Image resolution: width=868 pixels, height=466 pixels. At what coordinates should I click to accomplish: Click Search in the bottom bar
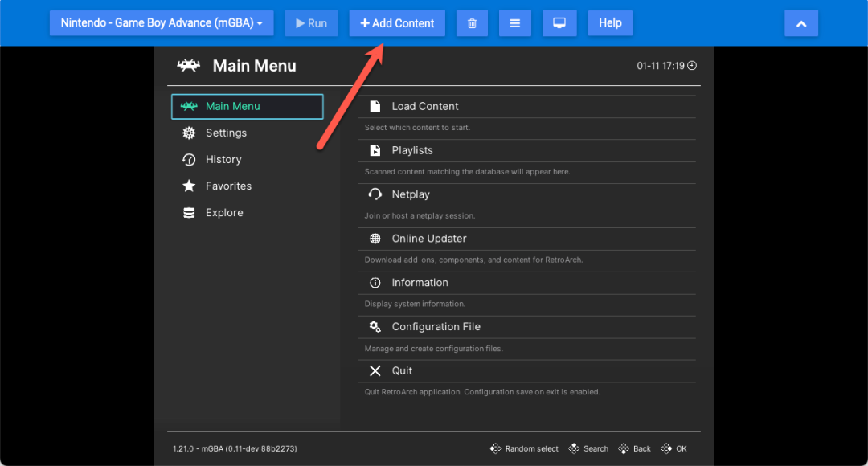point(596,448)
